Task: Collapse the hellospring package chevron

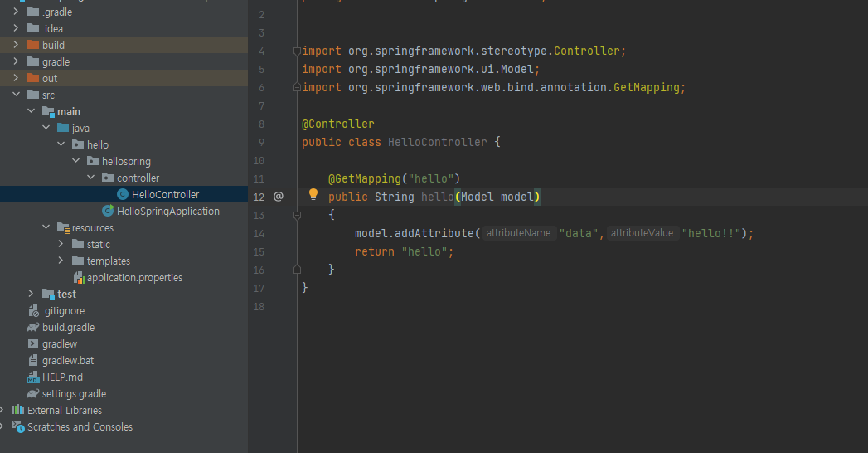Action: coord(75,161)
